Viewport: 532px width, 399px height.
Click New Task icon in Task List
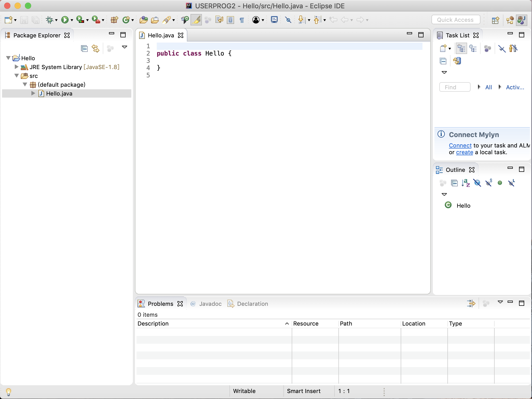tap(444, 49)
